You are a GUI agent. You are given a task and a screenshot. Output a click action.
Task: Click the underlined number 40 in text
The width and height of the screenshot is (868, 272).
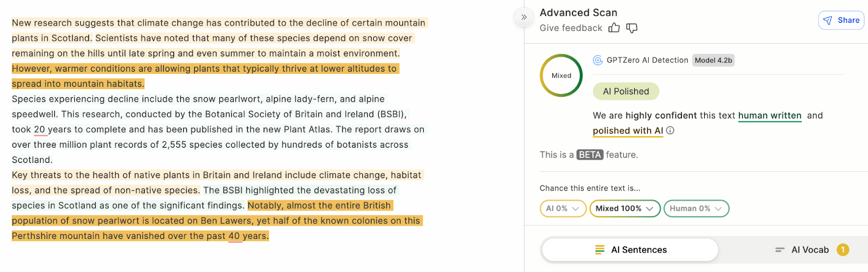[234, 236]
